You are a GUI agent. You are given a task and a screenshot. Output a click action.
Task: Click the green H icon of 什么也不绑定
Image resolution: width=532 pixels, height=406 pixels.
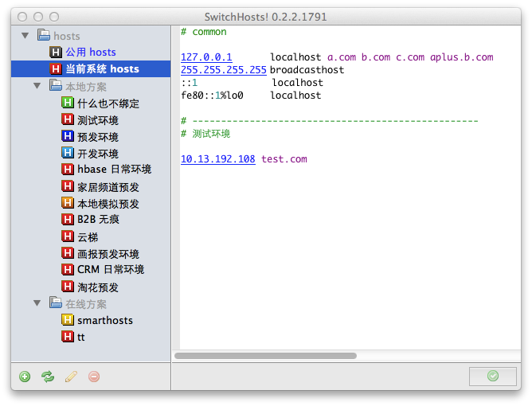[x=68, y=103]
